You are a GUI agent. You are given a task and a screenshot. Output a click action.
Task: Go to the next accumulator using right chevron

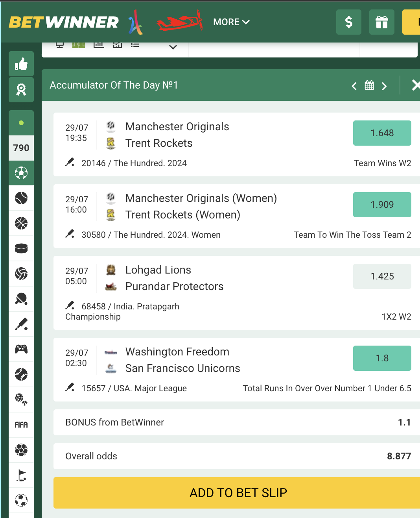384,86
